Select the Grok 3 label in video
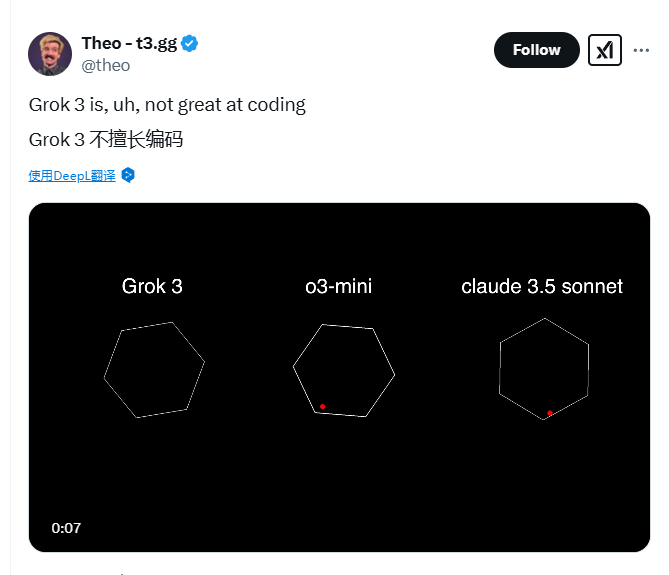 pyautogui.click(x=152, y=286)
